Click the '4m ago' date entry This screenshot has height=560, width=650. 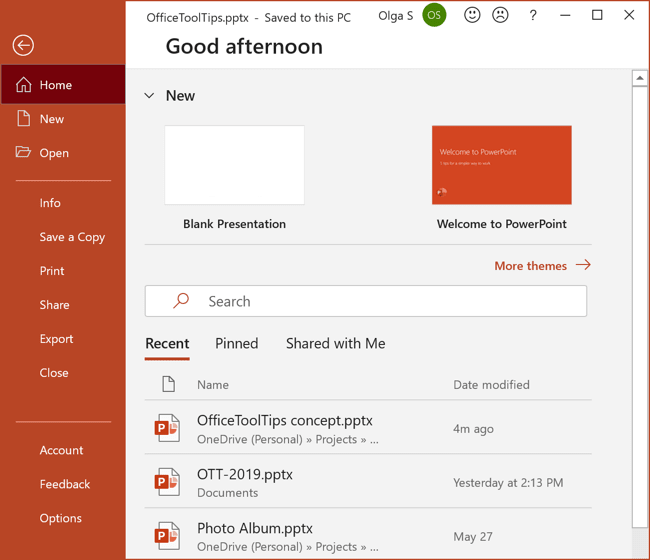[x=473, y=429]
